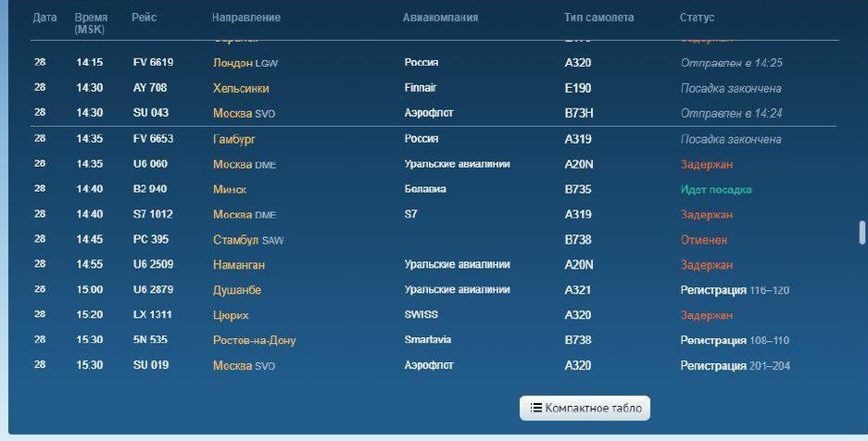Click the Время (MSK) column header
868x441 pixels.
91,23
